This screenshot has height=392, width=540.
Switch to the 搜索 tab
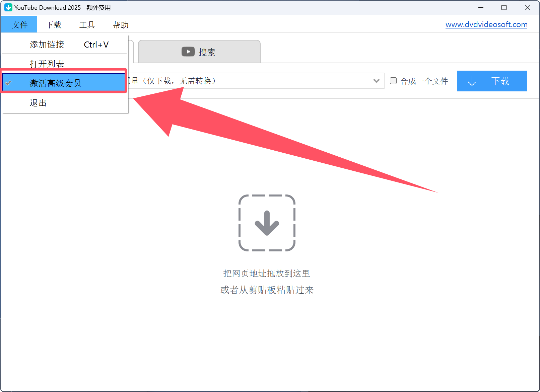click(x=199, y=52)
